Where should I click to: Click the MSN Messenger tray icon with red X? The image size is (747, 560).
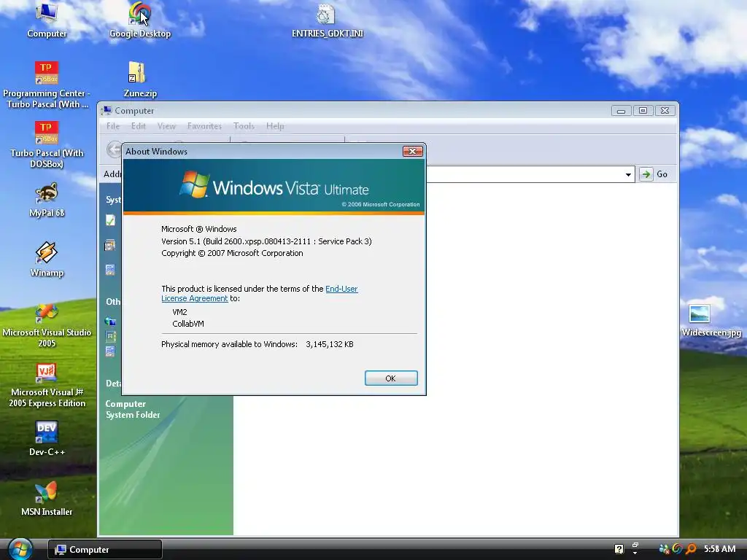pyautogui.click(x=664, y=549)
